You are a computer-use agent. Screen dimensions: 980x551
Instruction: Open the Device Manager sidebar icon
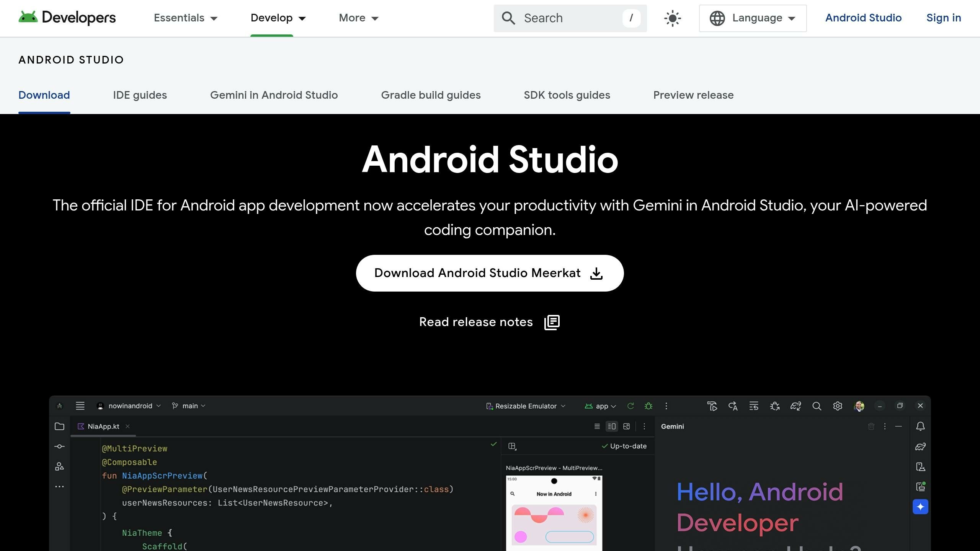tap(920, 467)
